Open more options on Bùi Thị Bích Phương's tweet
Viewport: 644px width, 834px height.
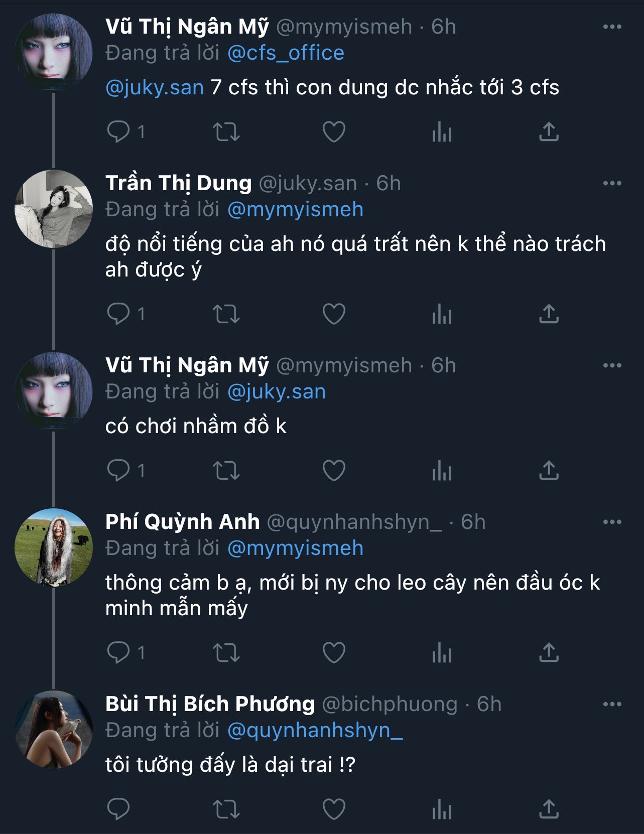coord(612,705)
